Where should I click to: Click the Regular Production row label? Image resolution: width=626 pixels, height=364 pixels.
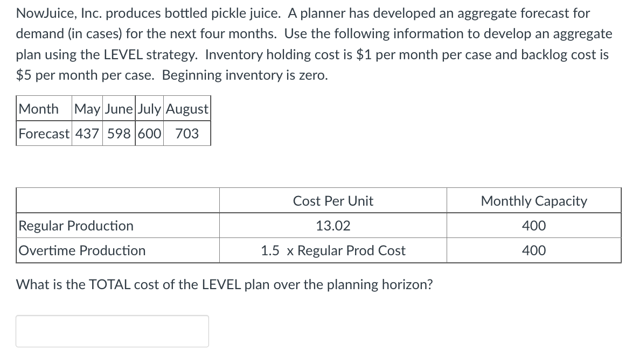[75, 226]
